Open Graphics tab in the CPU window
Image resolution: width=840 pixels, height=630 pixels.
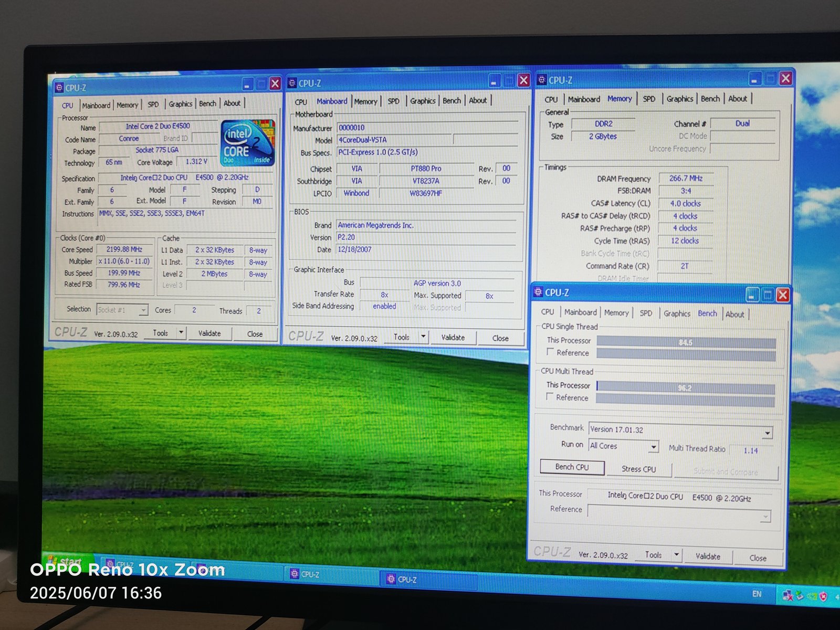click(x=181, y=104)
